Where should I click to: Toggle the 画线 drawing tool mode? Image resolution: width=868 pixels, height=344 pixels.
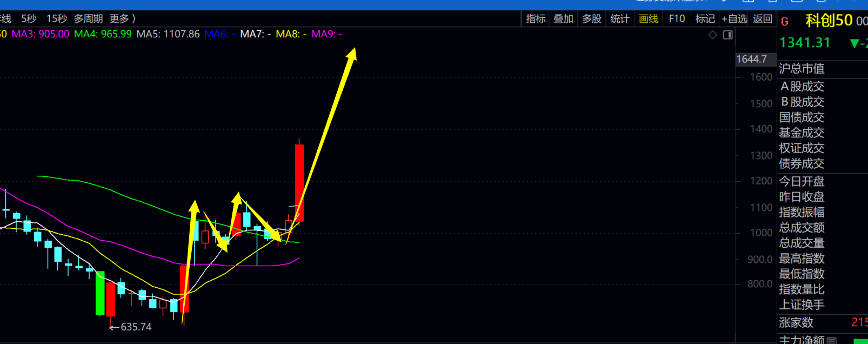[x=648, y=19]
